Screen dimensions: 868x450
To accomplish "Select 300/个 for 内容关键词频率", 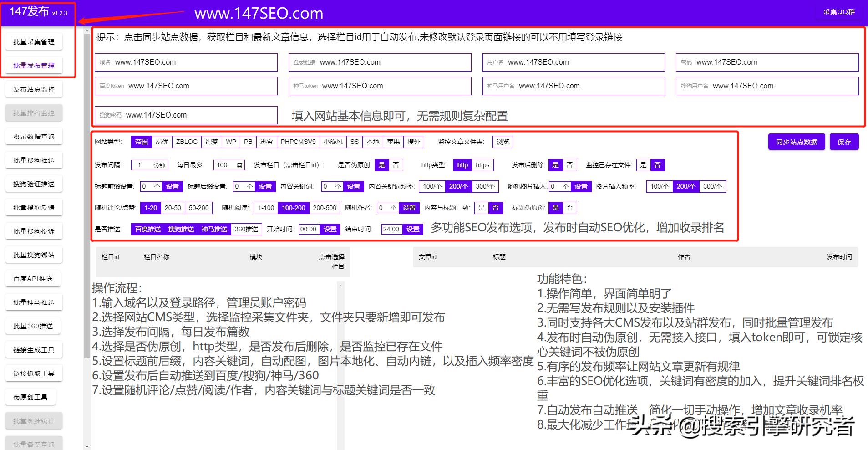I will (486, 186).
